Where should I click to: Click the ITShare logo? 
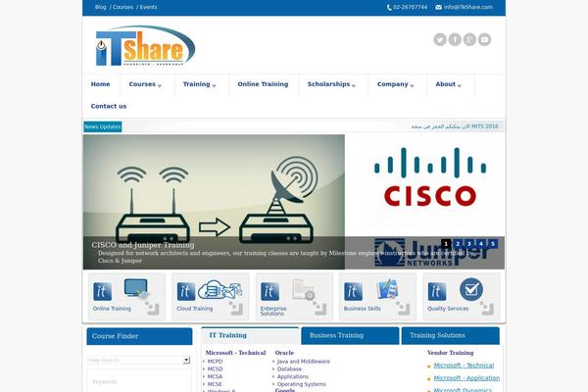click(x=145, y=46)
